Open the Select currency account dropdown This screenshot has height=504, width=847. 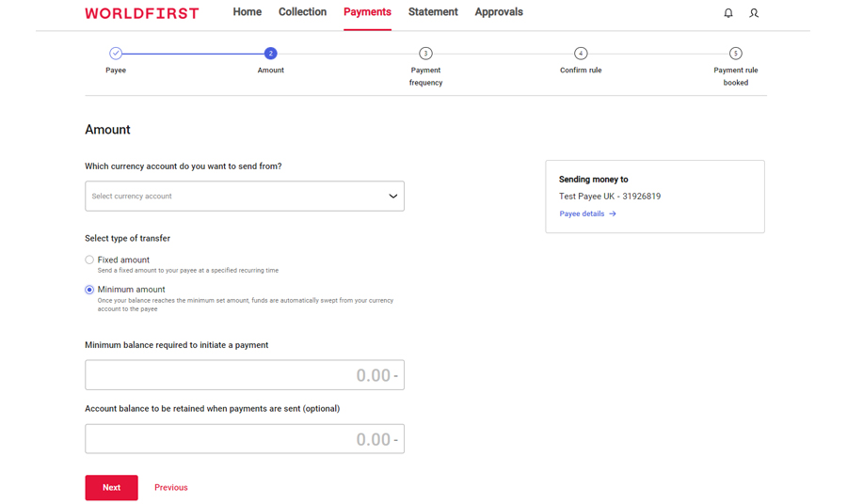point(235,197)
